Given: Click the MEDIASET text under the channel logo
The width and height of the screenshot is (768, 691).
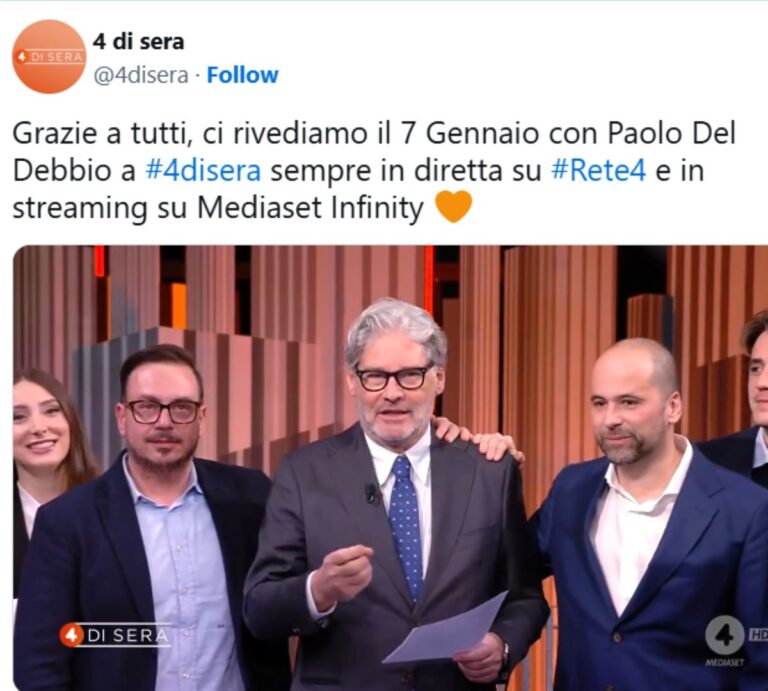Looking at the screenshot, I should [724, 663].
